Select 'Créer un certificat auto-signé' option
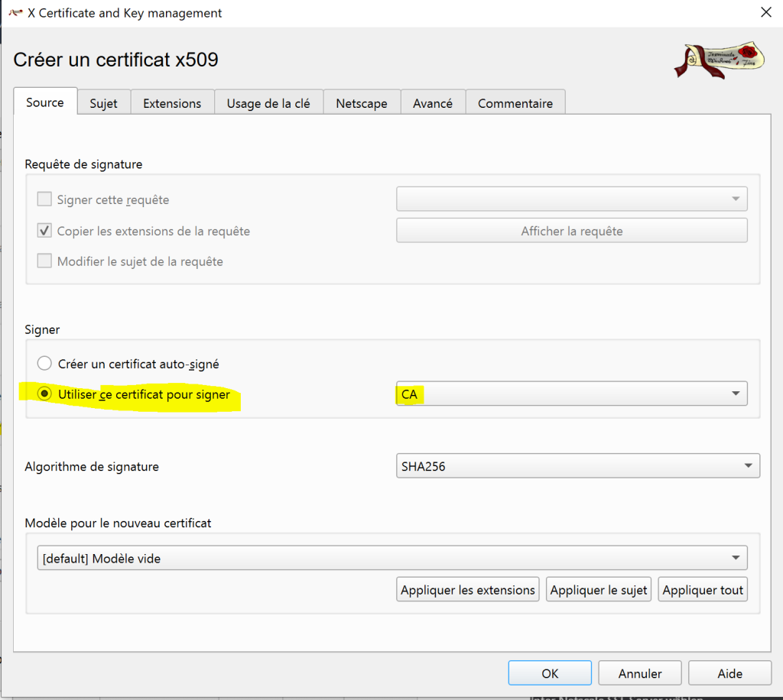 tap(45, 364)
